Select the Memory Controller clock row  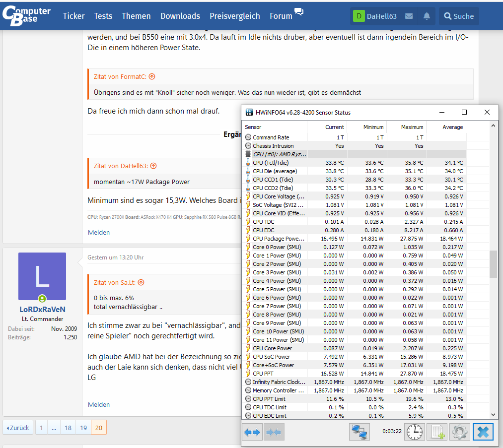[x=354, y=390]
